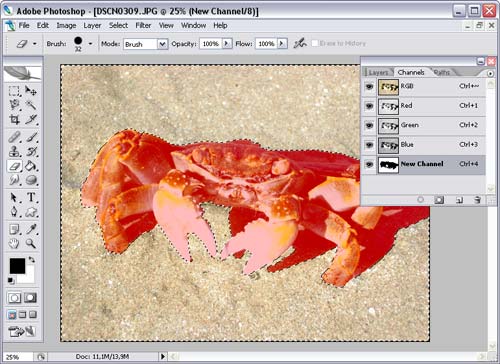Switch to the Layers tab

pyautogui.click(x=378, y=72)
